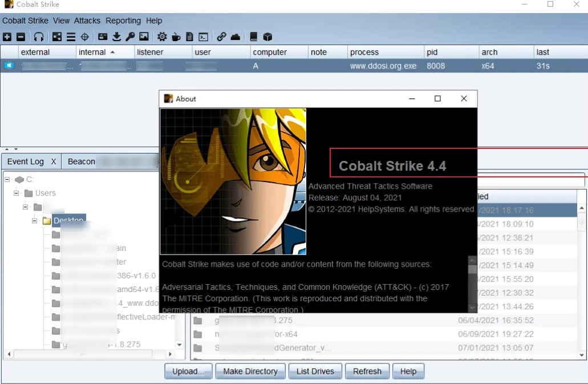
Task: Click the Windows icon on the beacon row
Action: tap(9, 66)
